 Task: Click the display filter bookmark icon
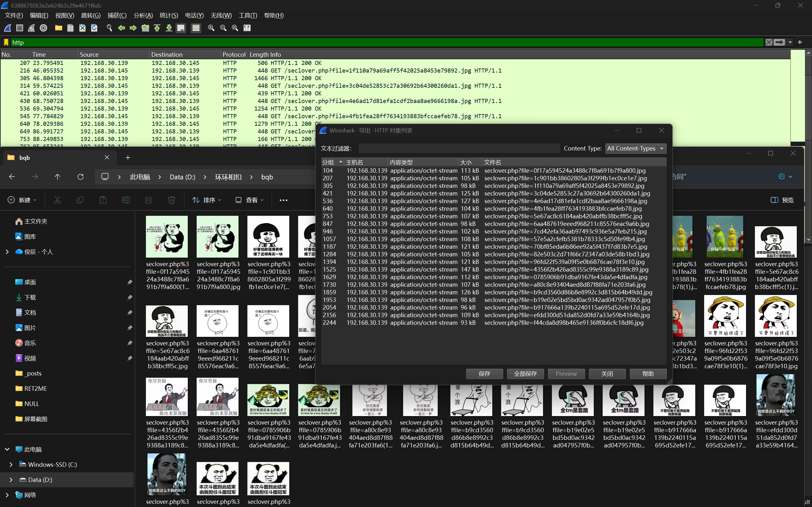[6, 42]
